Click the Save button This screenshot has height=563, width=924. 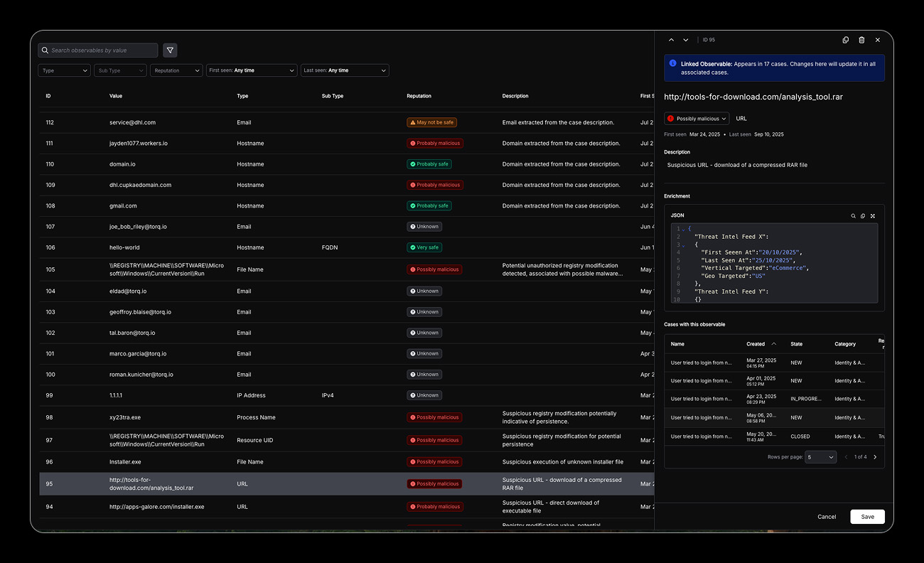click(867, 517)
